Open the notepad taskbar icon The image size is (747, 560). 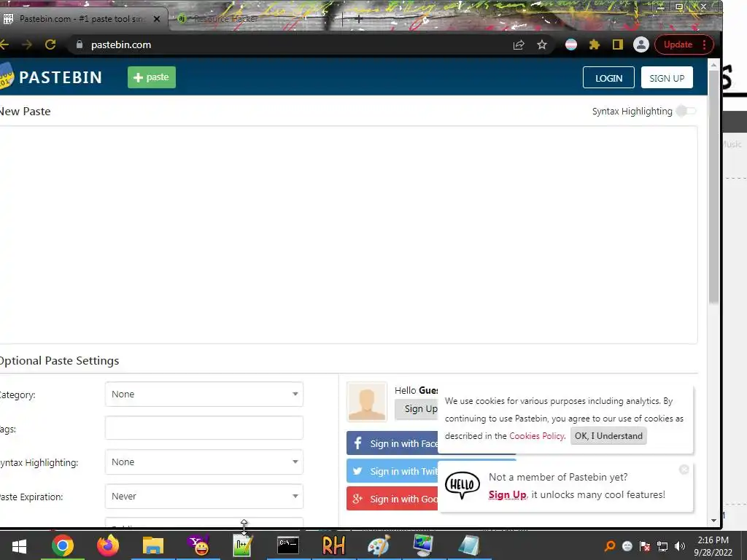pos(469,545)
